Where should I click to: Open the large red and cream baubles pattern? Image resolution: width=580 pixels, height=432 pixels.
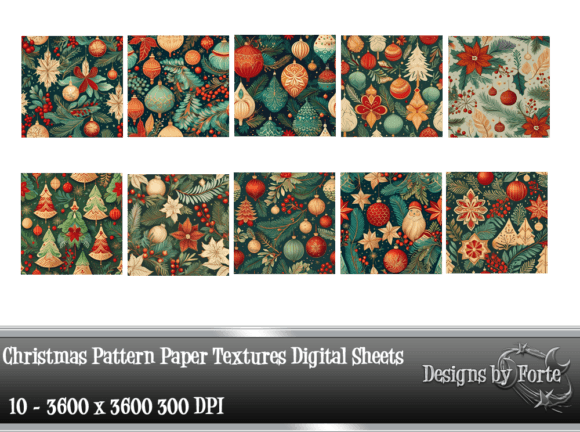[285, 86]
